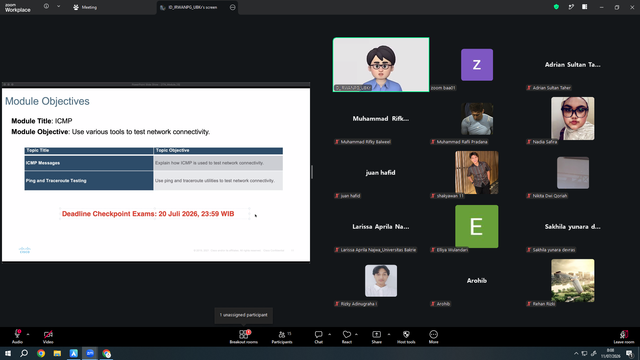Click the minus icon on shared screen tab
Image resolution: width=640 pixels, height=360 pixels.
(x=233, y=7)
